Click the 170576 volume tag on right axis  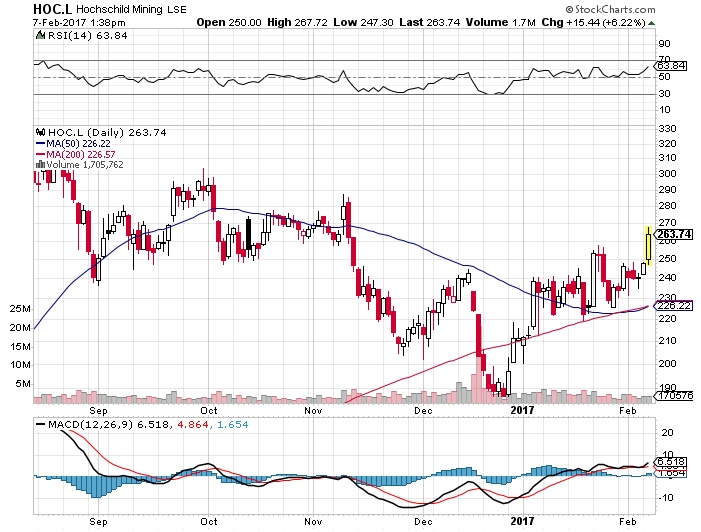pyautogui.click(x=674, y=395)
